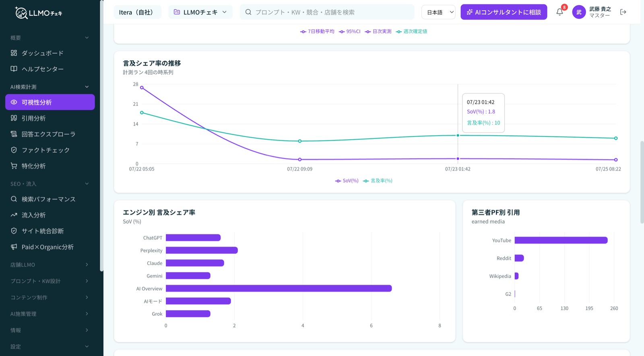Toggle SoV(%) series in trend chart legend

pyautogui.click(x=347, y=181)
